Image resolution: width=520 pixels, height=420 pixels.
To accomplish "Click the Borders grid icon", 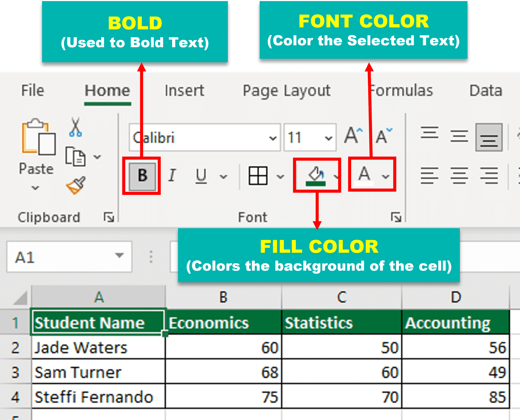I will (258, 176).
